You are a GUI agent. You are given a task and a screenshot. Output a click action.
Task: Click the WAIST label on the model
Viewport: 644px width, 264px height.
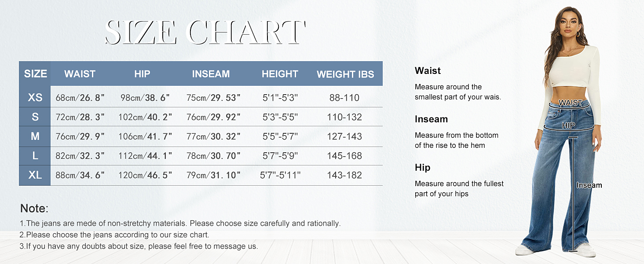pyautogui.click(x=571, y=103)
